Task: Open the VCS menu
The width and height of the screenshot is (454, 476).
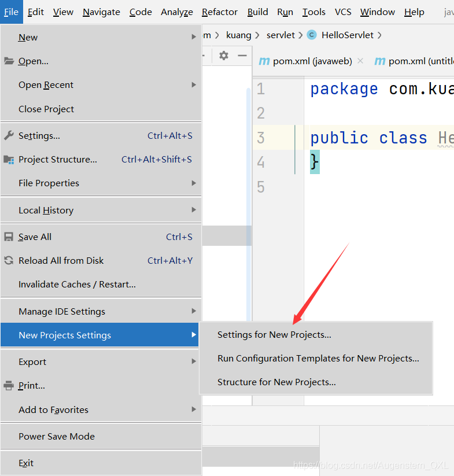Action: click(343, 12)
